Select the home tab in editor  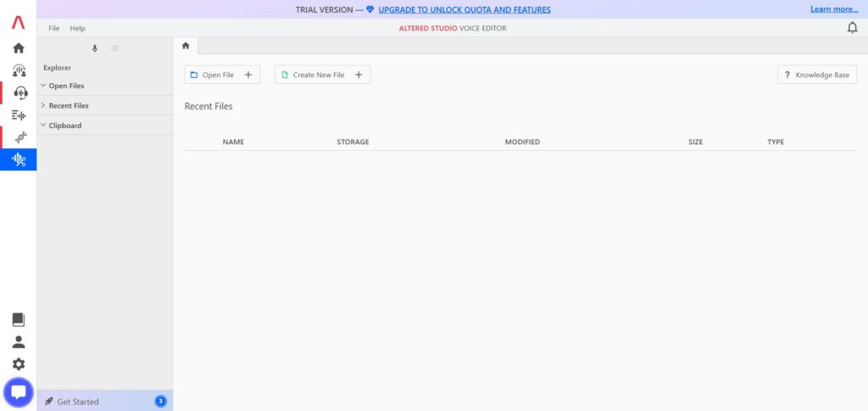[x=186, y=46]
